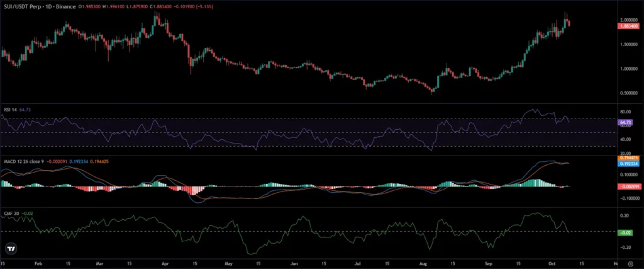Image resolution: width=644 pixels, height=269 pixels.
Task: Click the 1.500000 price axis label
Action: pyautogui.click(x=629, y=44)
